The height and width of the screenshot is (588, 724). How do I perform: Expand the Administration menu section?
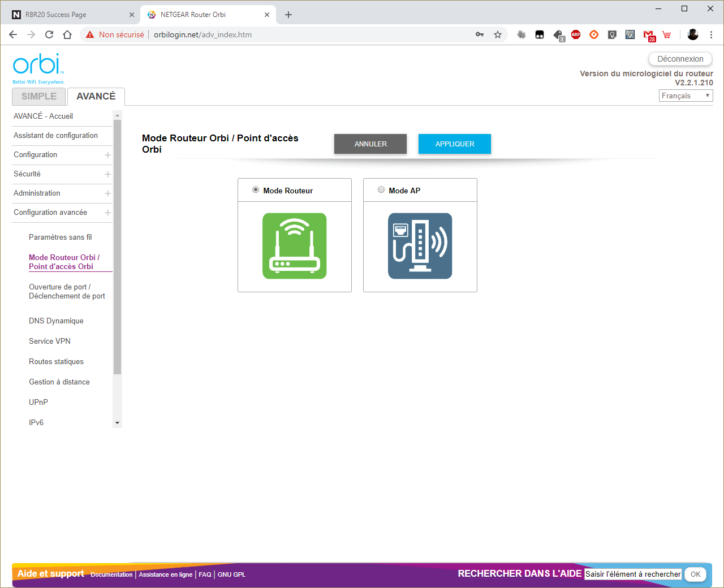point(107,193)
